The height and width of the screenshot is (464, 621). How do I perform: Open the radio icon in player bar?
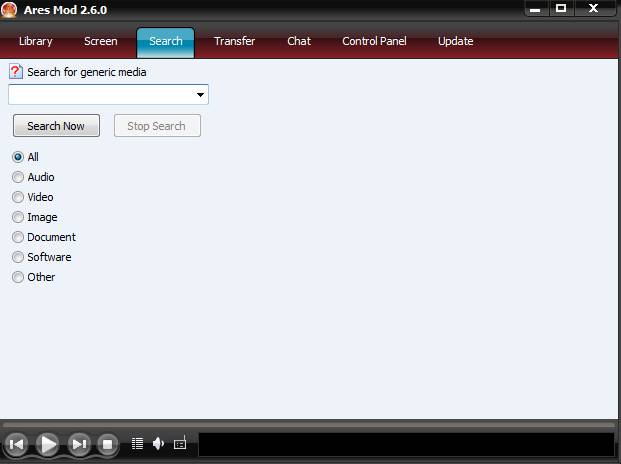[180, 443]
